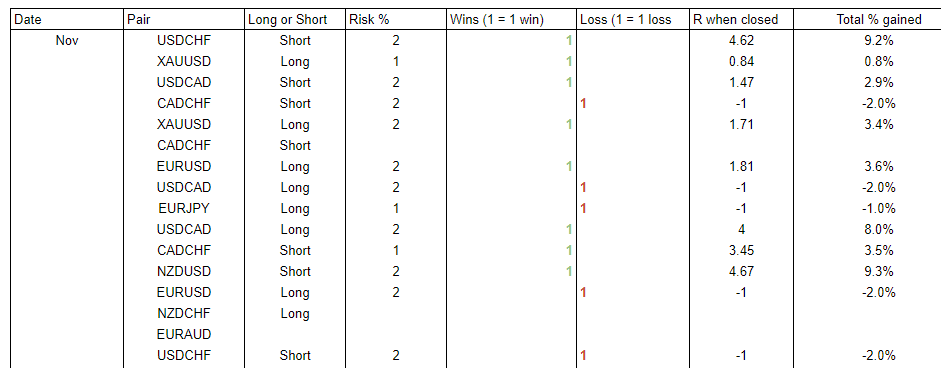The width and height of the screenshot is (941, 368).
Task: Click the 4.62 R value cell
Action: pyautogui.click(x=741, y=41)
